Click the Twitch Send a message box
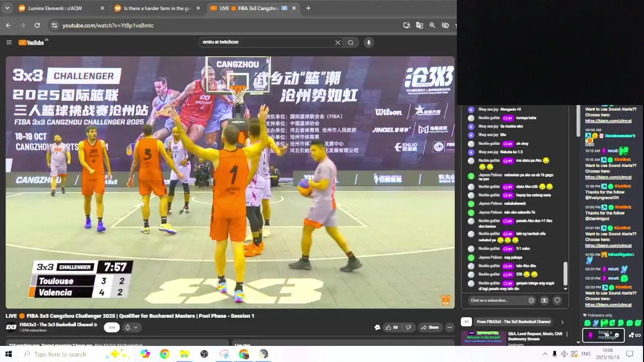This screenshot has height=362, width=644. [x=603, y=335]
